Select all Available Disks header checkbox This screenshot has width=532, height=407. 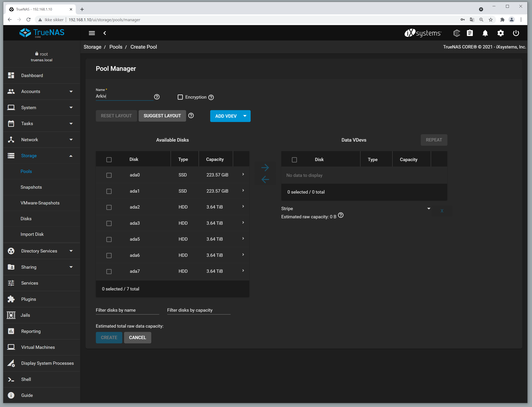point(109,160)
